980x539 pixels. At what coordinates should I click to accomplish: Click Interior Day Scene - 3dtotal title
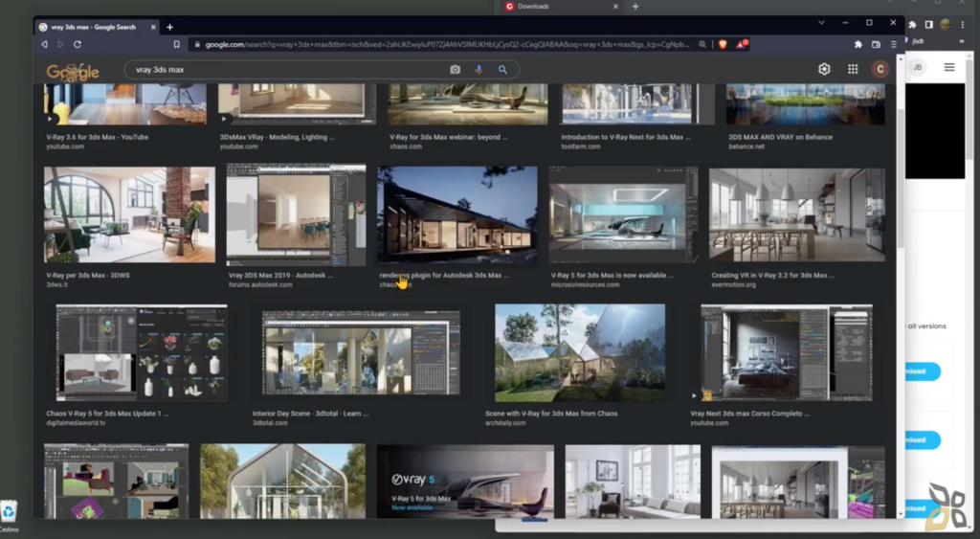(x=310, y=414)
